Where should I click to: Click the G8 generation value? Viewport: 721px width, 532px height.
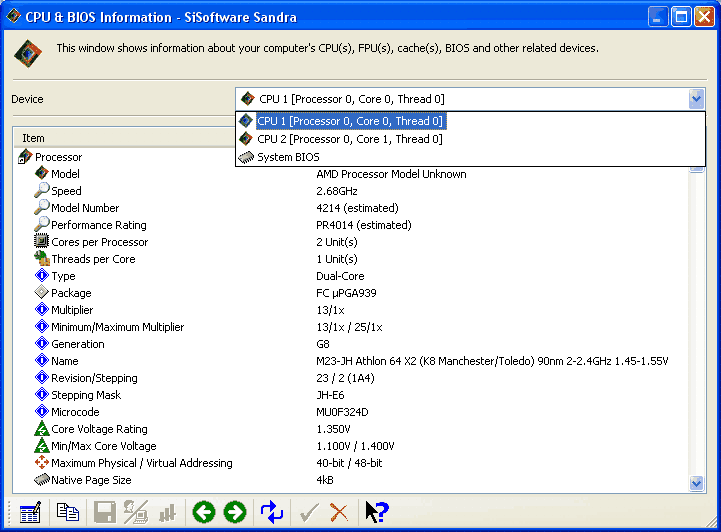(323, 344)
